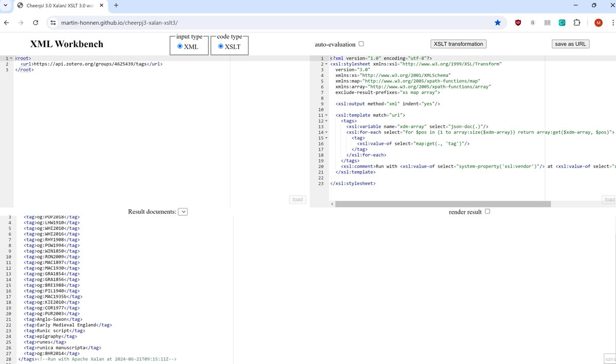Go forward in browser history

(x=21, y=23)
